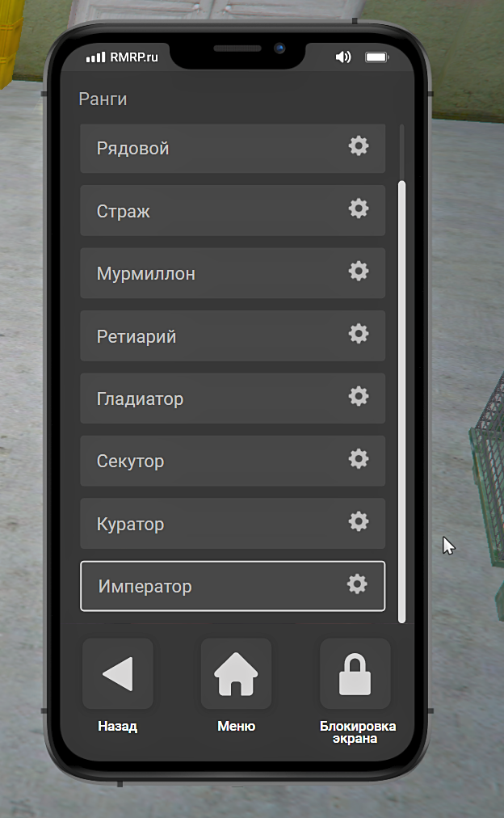The height and width of the screenshot is (818, 504).
Task: Click gear icon next to Ретиарий
Action: [359, 334]
